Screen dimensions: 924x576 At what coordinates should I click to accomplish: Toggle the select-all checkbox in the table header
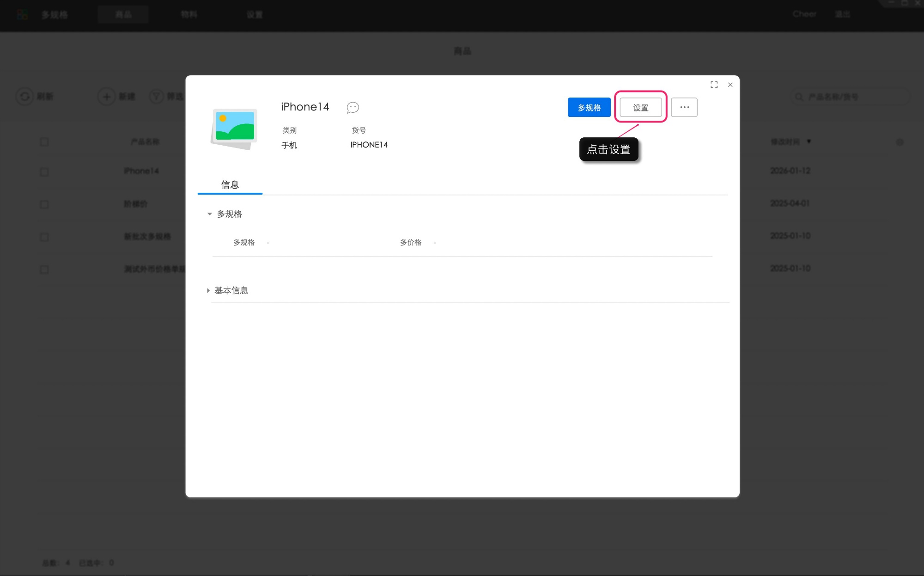pyautogui.click(x=44, y=142)
